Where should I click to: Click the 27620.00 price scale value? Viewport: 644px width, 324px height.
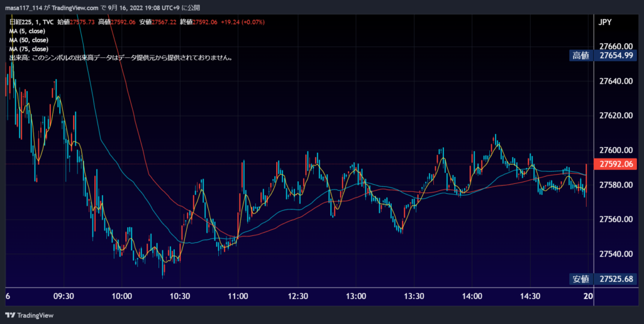(616, 115)
